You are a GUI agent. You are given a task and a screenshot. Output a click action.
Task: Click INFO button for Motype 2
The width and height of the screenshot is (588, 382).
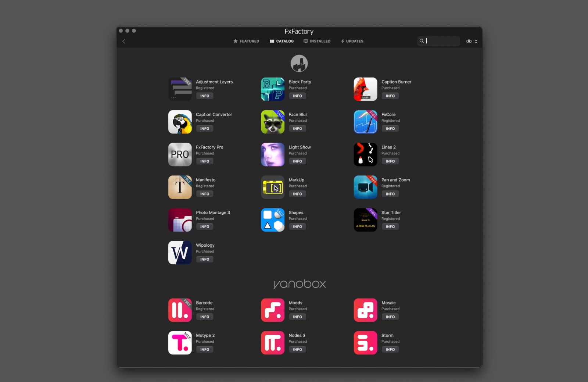click(x=205, y=350)
